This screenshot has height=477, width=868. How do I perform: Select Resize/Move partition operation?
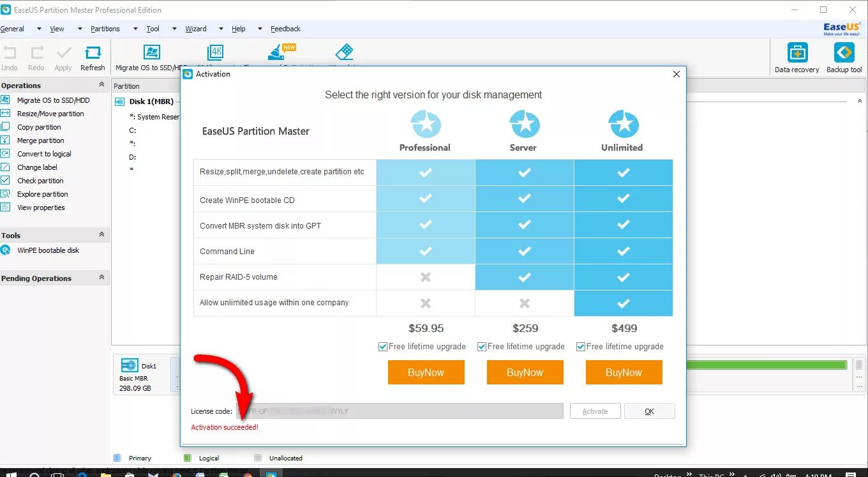click(x=50, y=114)
